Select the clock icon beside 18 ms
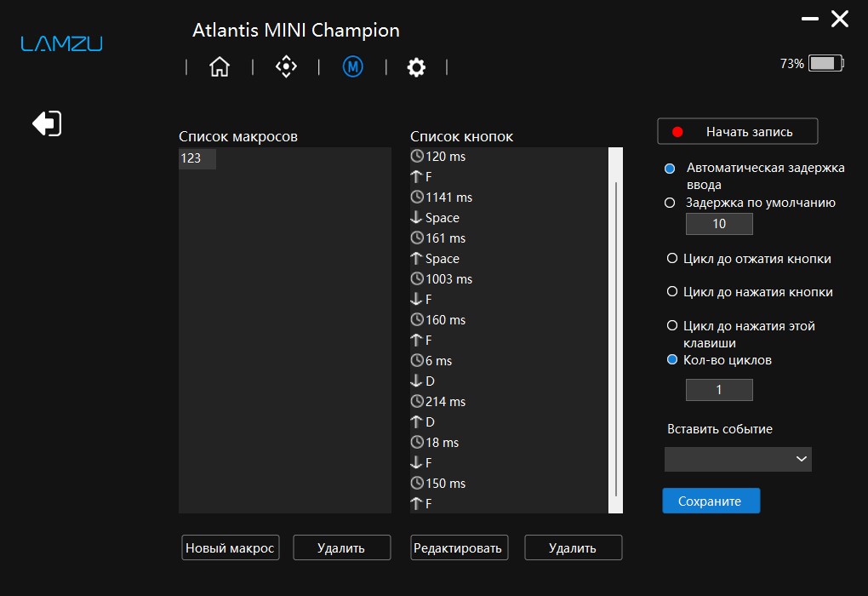 (417, 443)
